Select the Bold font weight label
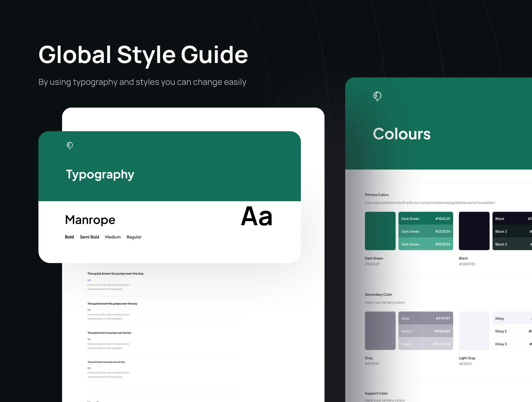The height and width of the screenshot is (402, 532). 69,237
